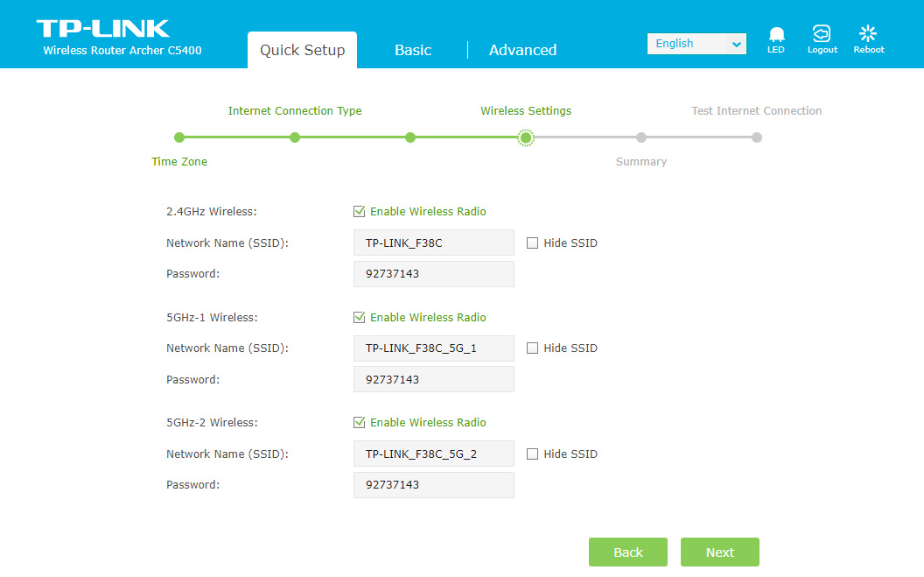Switch to the Quick Setup tab
Image resolution: width=924 pixels, height=577 pixels.
[302, 50]
